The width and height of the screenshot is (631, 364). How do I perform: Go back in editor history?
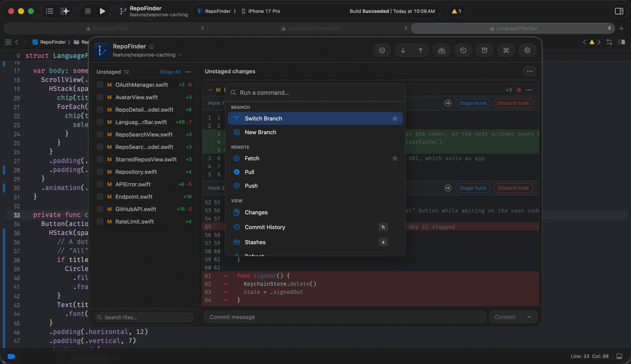pyautogui.click(x=17, y=42)
